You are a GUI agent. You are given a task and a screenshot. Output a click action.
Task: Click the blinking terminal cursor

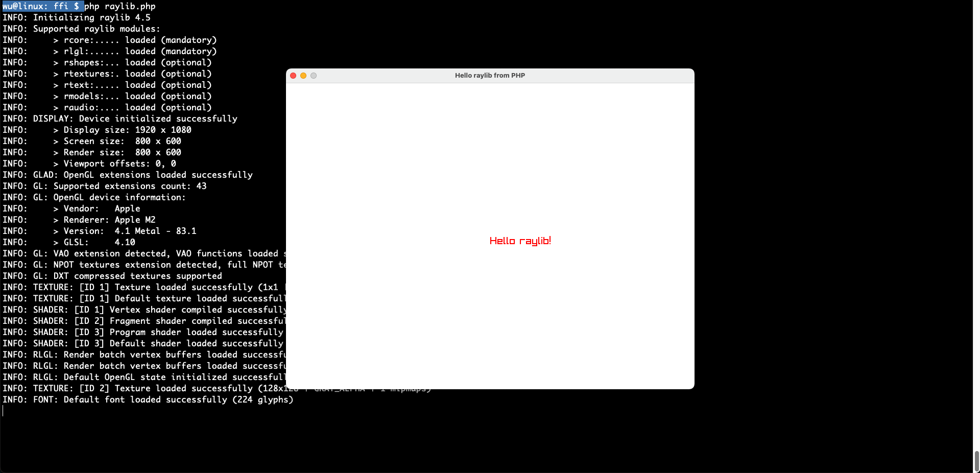(x=3, y=411)
